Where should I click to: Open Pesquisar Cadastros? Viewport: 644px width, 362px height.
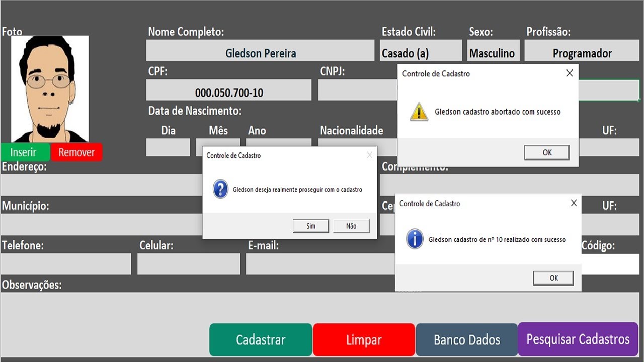(x=578, y=339)
